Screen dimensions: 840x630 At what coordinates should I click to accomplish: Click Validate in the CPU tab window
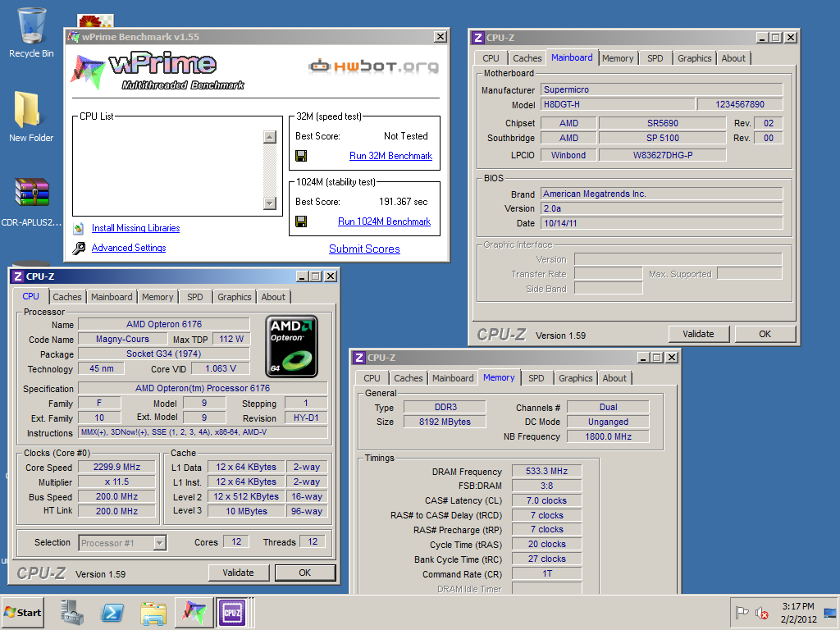pyautogui.click(x=239, y=573)
